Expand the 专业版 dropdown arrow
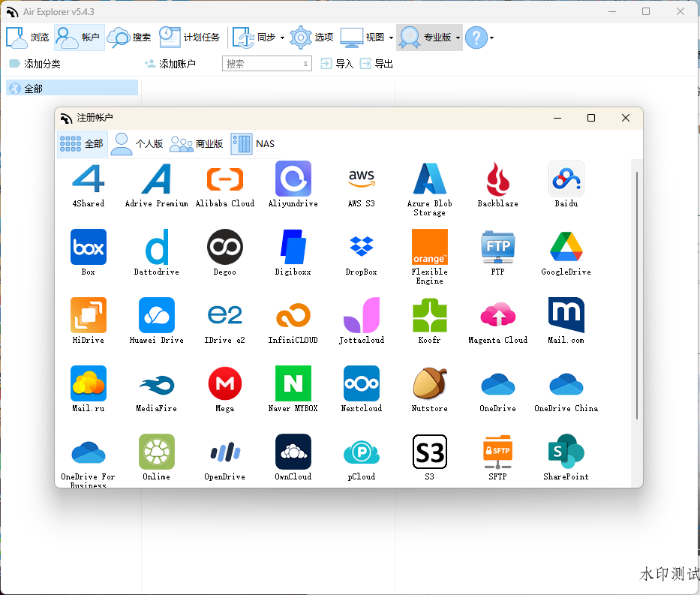The image size is (700, 595). (x=458, y=38)
